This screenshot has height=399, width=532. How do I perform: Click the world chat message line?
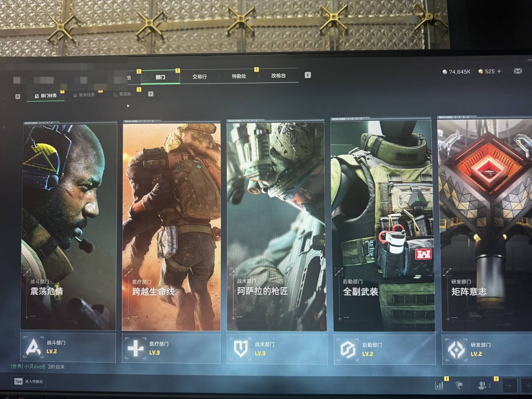tap(38, 367)
